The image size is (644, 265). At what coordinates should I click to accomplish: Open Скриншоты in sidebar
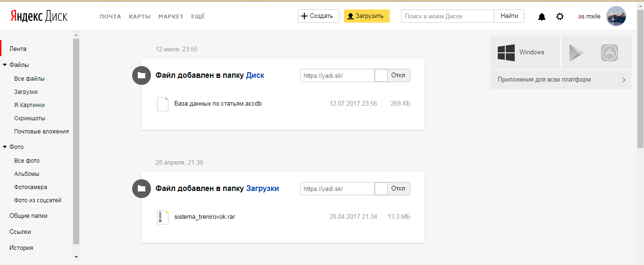tap(30, 118)
